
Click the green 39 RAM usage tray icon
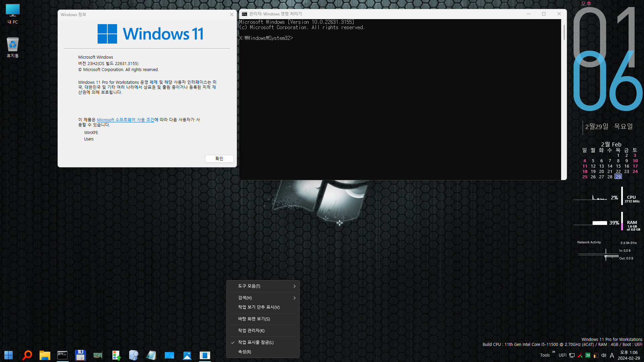(x=588, y=355)
